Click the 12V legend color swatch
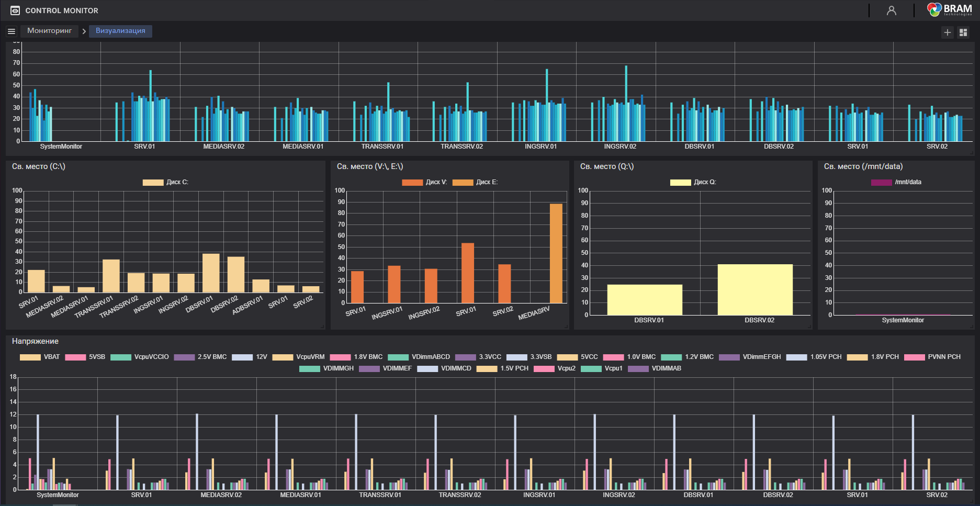 tap(242, 357)
